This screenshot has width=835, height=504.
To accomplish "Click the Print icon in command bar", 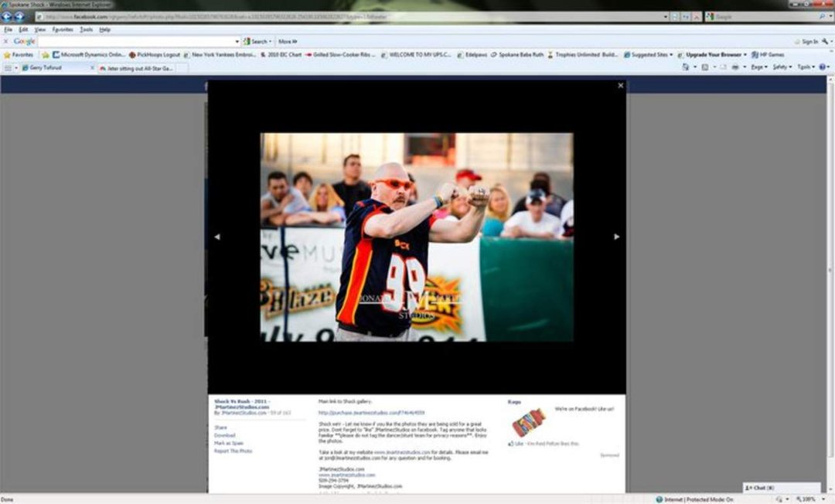I will 735,67.
